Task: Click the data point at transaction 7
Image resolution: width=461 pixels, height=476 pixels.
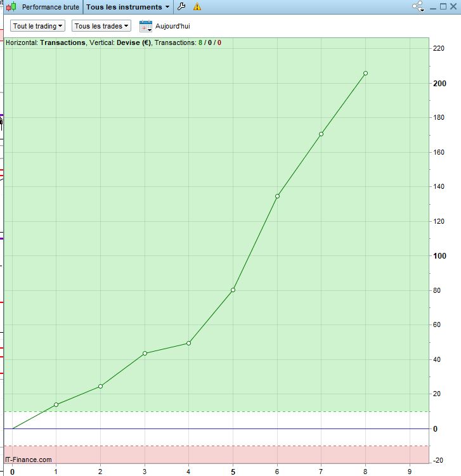Action: tap(321, 134)
